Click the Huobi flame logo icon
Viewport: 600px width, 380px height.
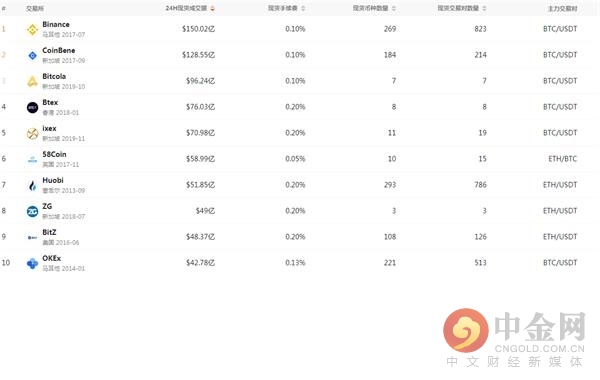click(x=32, y=186)
